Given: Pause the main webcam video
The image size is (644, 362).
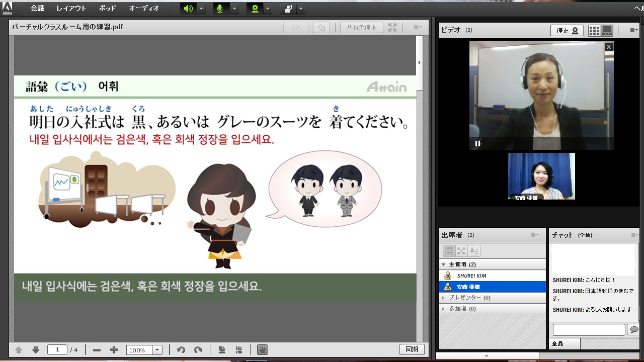Looking at the screenshot, I should pyautogui.click(x=477, y=143).
